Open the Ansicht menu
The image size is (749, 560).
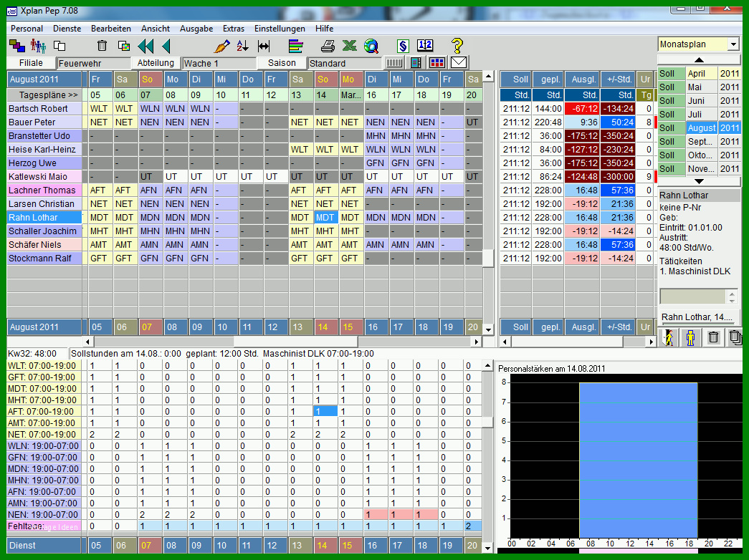click(x=156, y=29)
